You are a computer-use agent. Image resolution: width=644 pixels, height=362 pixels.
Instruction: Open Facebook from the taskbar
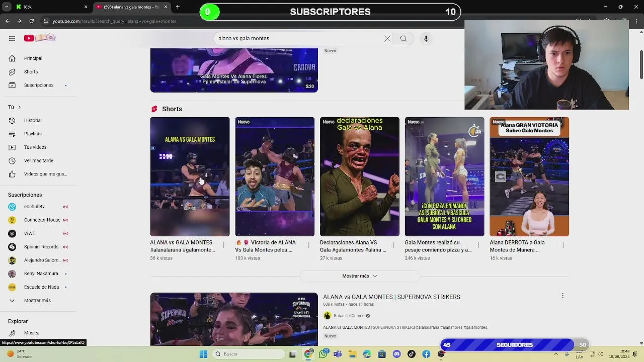pos(426,354)
